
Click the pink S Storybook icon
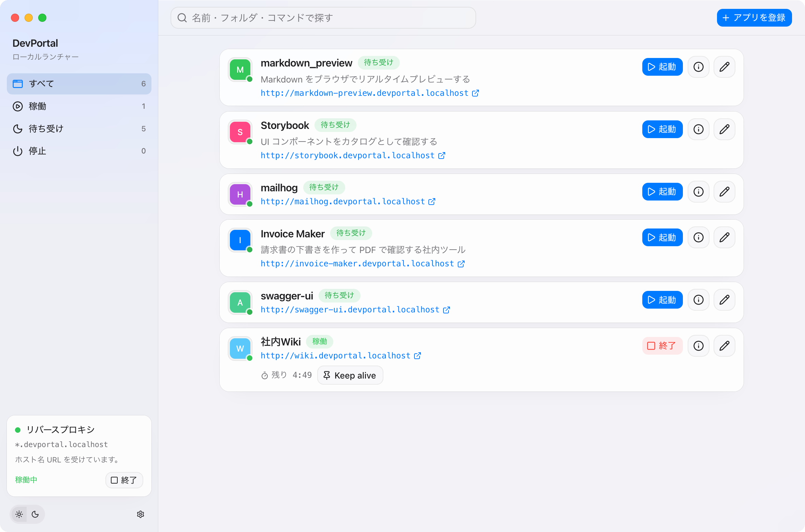point(240,132)
